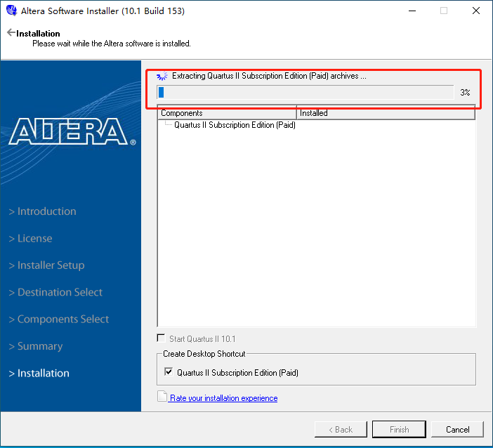This screenshot has height=448, width=493.
Task: Click the extraction progress bar
Action: 305,93
